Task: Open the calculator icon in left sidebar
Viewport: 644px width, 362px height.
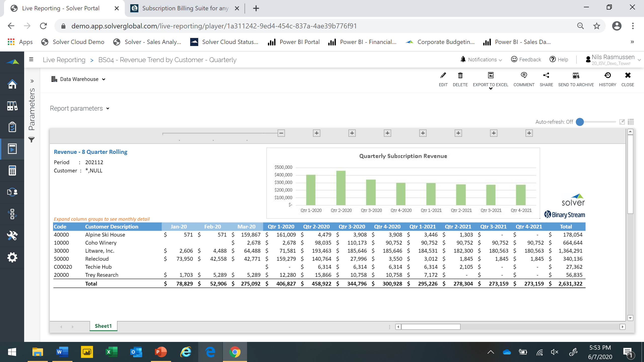Action: pyautogui.click(x=12, y=170)
